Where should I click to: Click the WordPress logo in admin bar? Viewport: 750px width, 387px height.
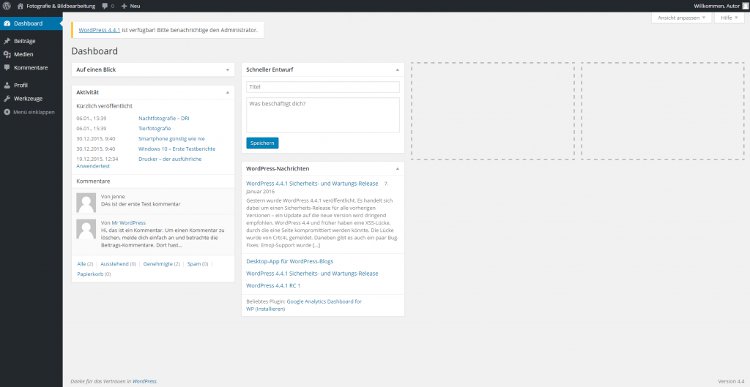(7, 6)
